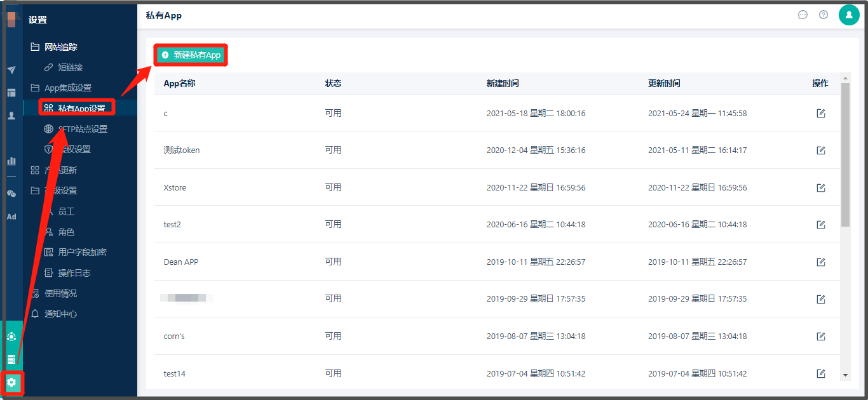The image size is (868, 400).
Task: Open the 短链接 menu item
Action: [x=70, y=67]
